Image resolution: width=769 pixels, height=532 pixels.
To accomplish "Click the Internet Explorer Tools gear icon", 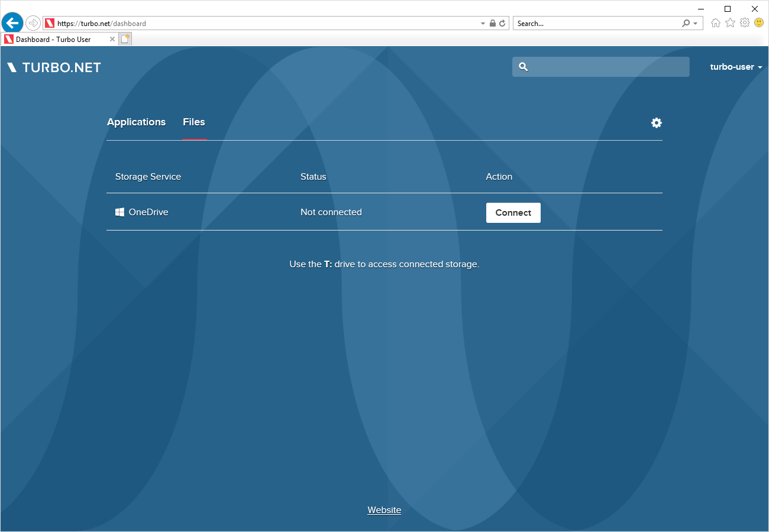I will click(744, 22).
